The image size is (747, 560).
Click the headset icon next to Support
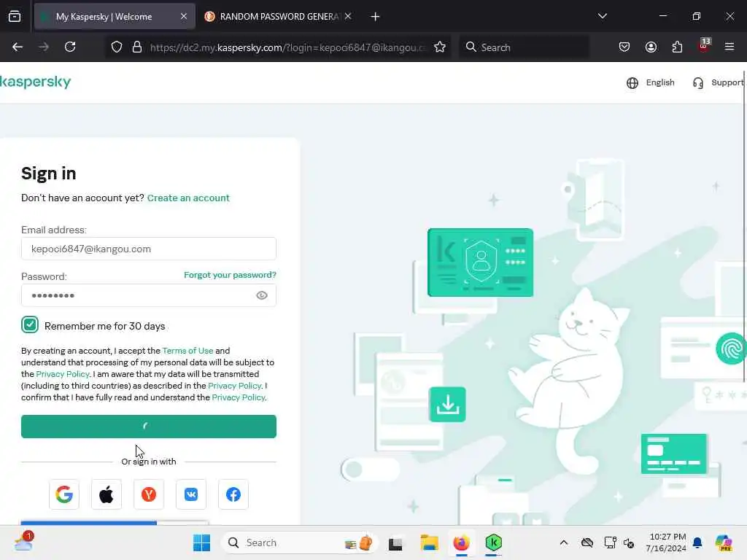point(698,83)
